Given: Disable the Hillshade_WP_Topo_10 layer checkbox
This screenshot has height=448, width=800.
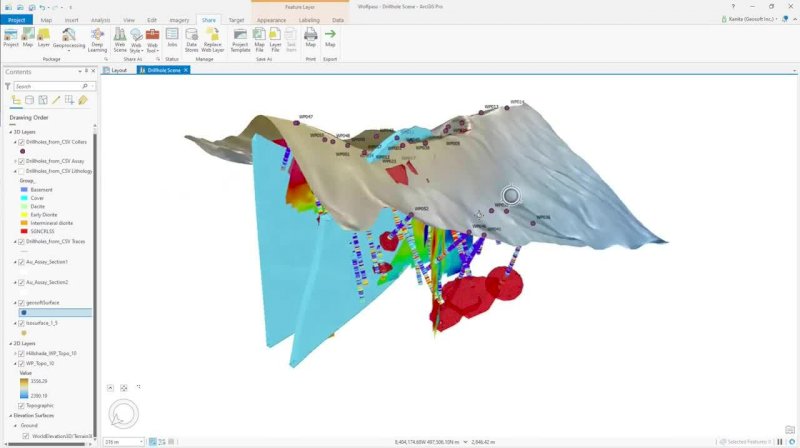Looking at the screenshot, I should (21, 354).
